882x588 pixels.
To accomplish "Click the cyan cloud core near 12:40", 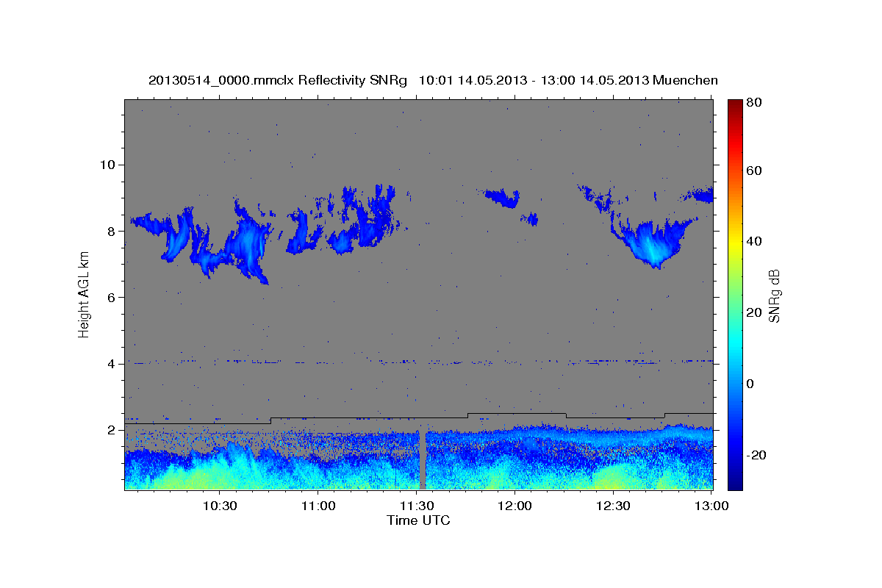I will click(x=653, y=250).
